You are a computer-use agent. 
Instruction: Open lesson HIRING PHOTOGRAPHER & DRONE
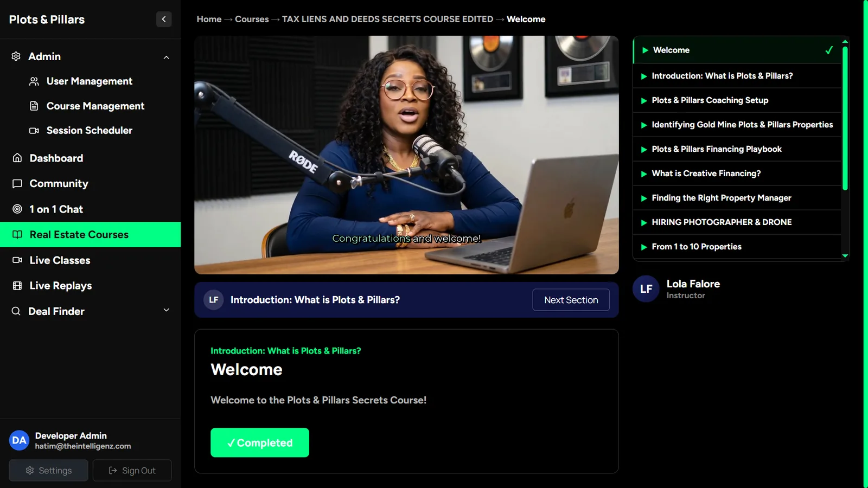click(x=737, y=222)
